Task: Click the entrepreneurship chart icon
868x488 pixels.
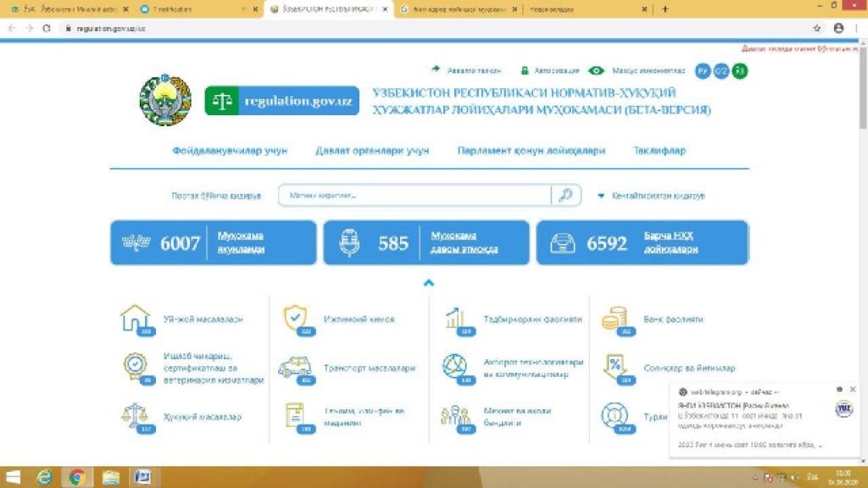Action: point(454,319)
